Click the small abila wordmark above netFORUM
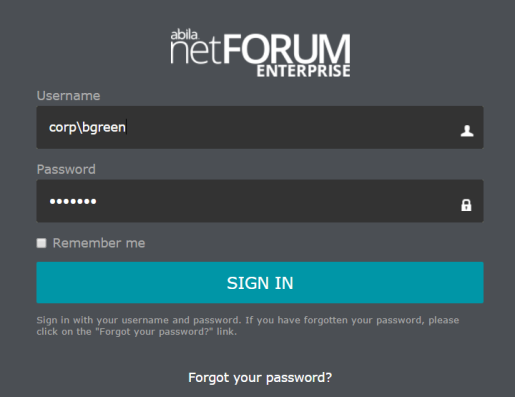The image size is (515, 397). pyautogui.click(x=184, y=35)
